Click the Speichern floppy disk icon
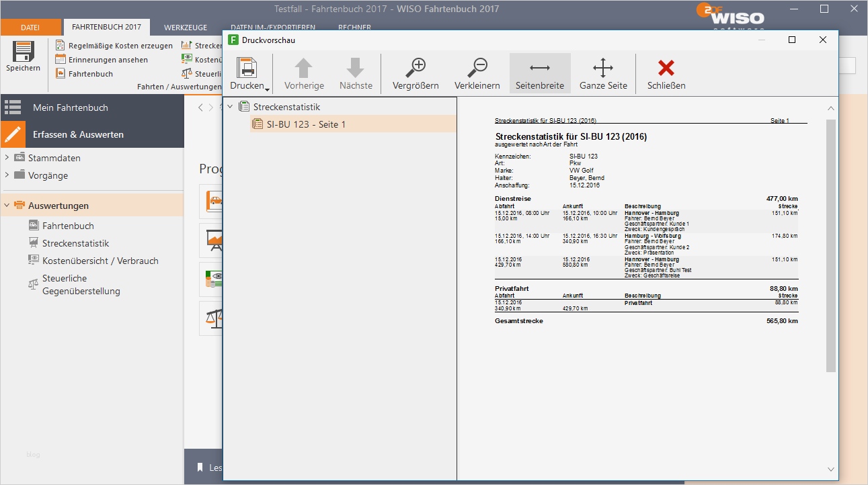 click(x=23, y=52)
